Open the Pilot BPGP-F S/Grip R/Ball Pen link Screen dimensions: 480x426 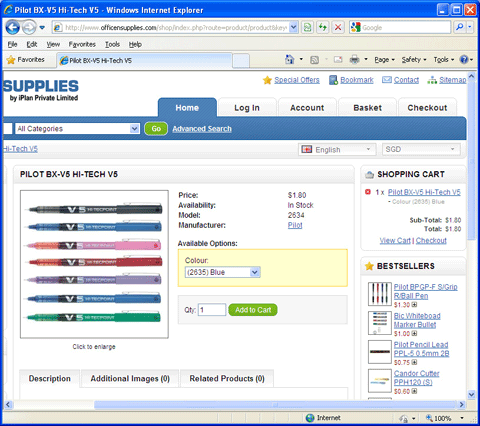tap(425, 291)
